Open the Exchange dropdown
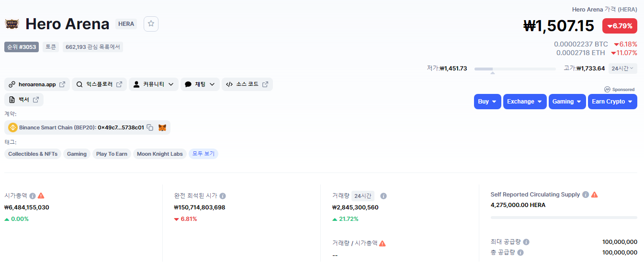The image size is (644, 265). [x=525, y=102]
